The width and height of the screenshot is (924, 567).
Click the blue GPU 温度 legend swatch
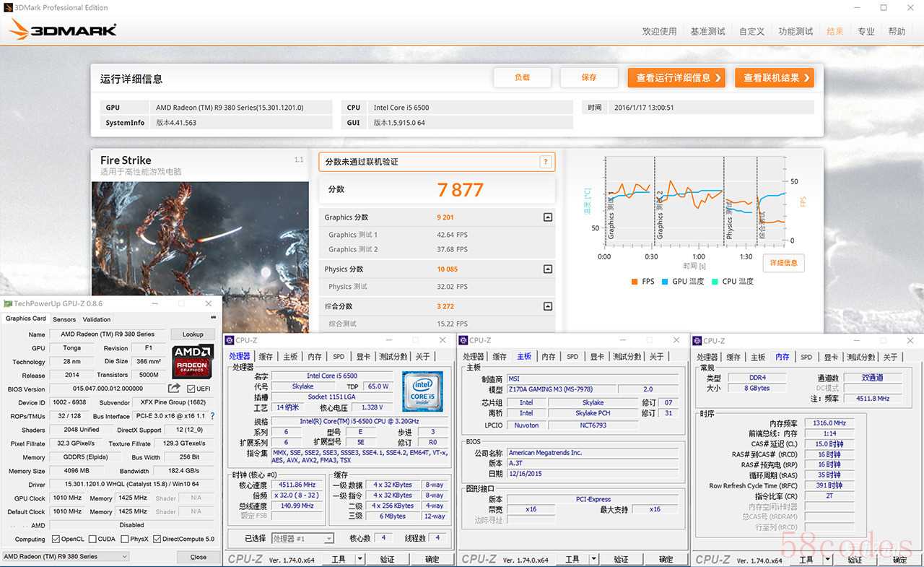(x=665, y=282)
